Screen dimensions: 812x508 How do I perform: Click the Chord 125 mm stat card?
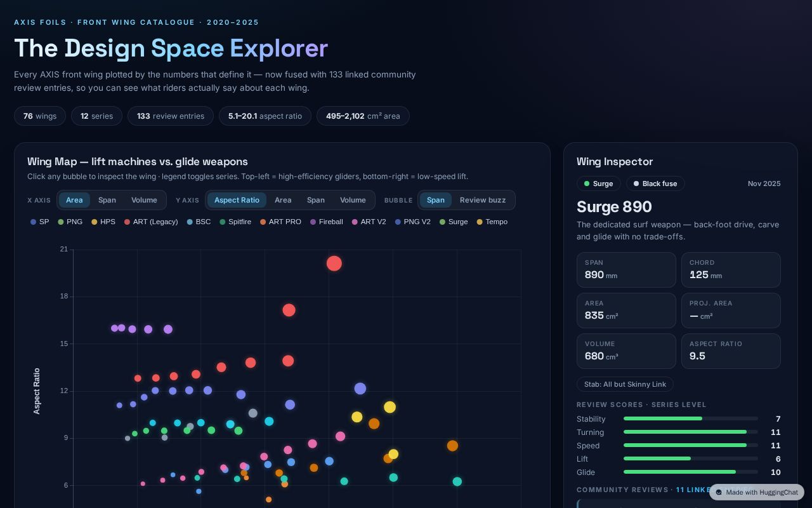click(x=731, y=270)
